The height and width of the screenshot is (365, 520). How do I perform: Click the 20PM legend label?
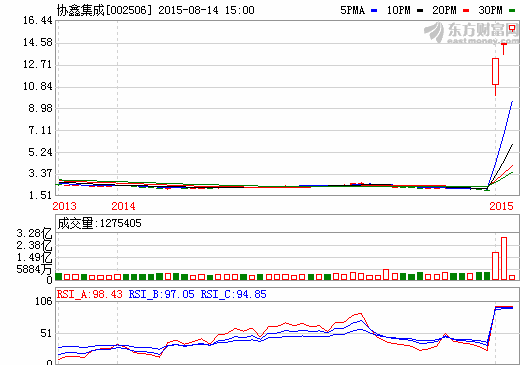coord(444,10)
